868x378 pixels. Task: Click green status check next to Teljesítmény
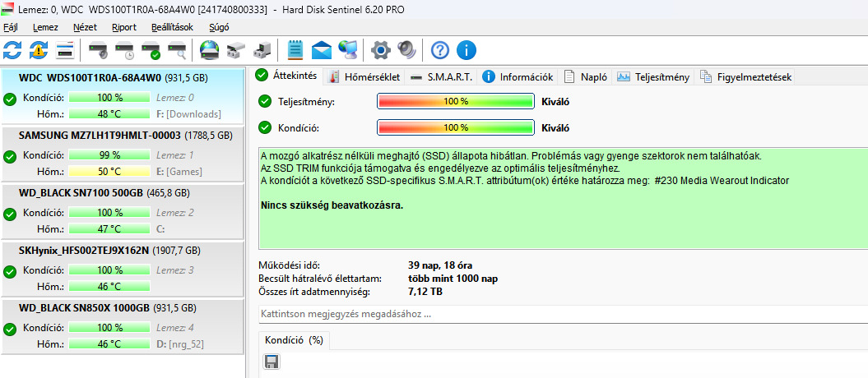[265, 101]
